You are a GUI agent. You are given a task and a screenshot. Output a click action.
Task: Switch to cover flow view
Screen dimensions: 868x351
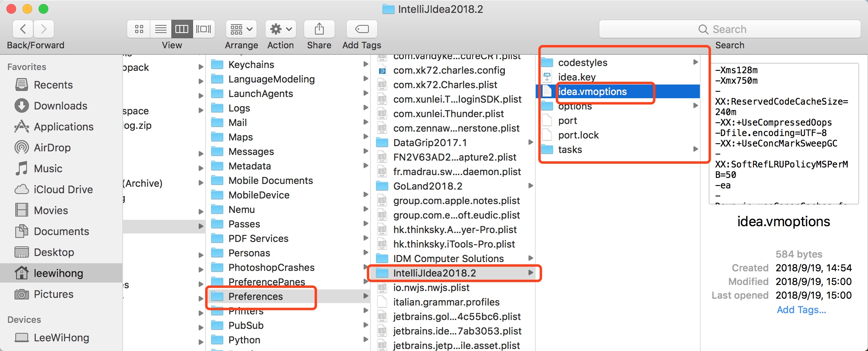tap(204, 29)
